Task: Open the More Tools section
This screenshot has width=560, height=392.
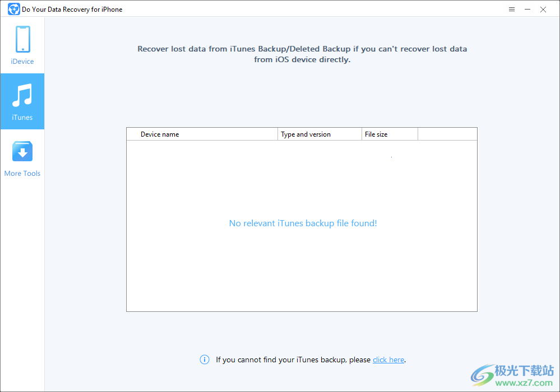Action: [x=22, y=158]
